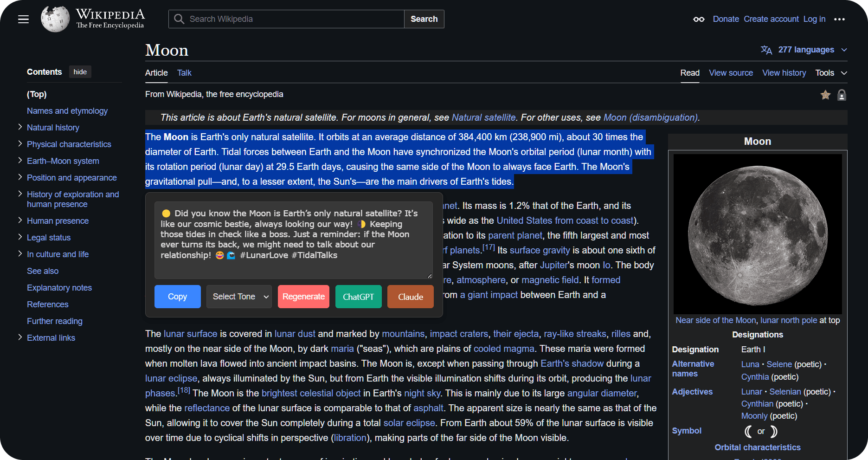Click the Search button
The height and width of the screenshot is (460, 868).
(424, 19)
